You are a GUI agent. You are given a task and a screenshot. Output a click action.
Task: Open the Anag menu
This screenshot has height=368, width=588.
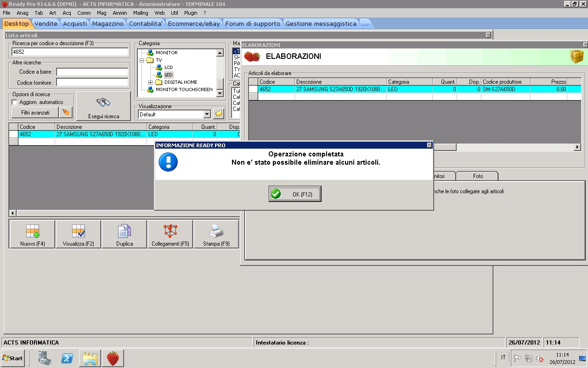[x=23, y=13]
